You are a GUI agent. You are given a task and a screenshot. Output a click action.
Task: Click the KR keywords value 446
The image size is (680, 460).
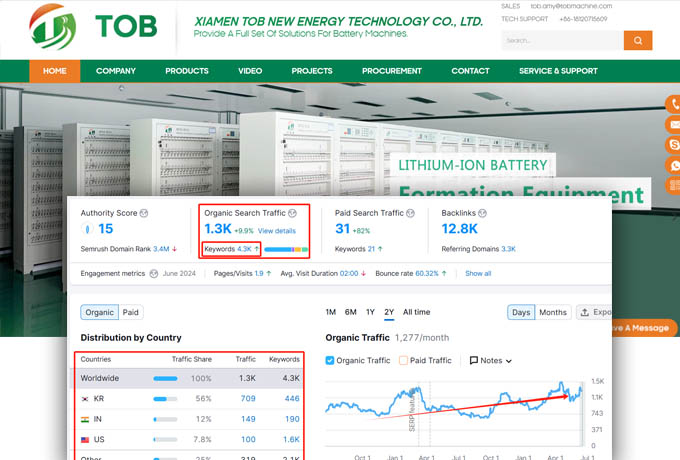tap(292, 398)
